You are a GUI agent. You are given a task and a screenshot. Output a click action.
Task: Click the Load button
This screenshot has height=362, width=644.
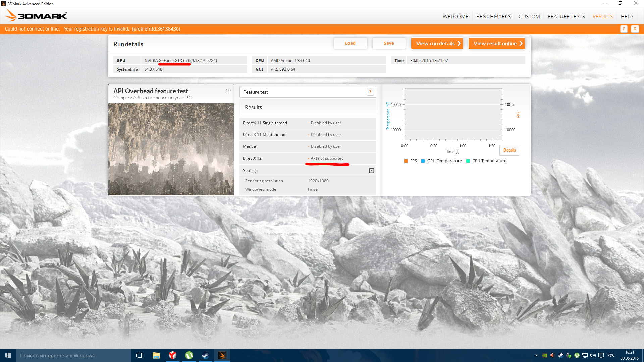click(350, 43)
